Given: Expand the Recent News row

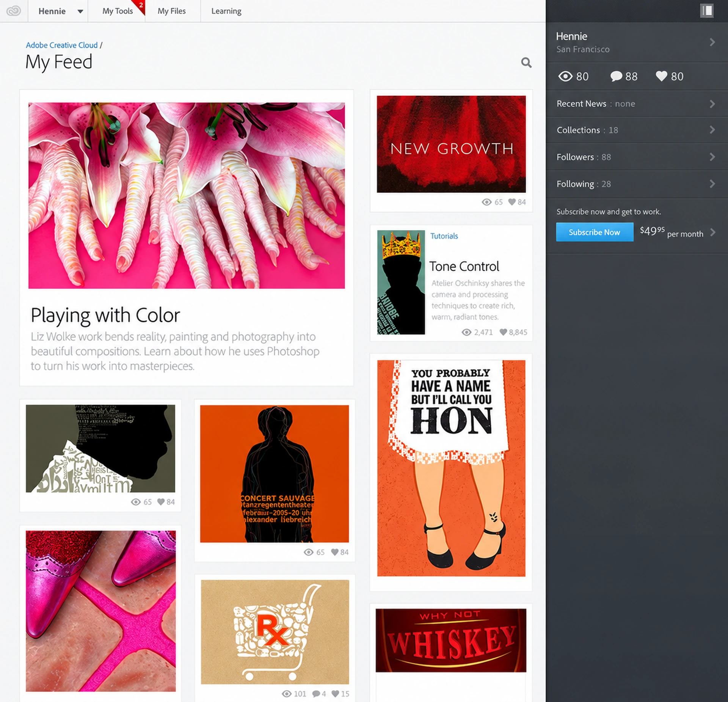Looking at the screenshot, I should [x=637, y=104].
